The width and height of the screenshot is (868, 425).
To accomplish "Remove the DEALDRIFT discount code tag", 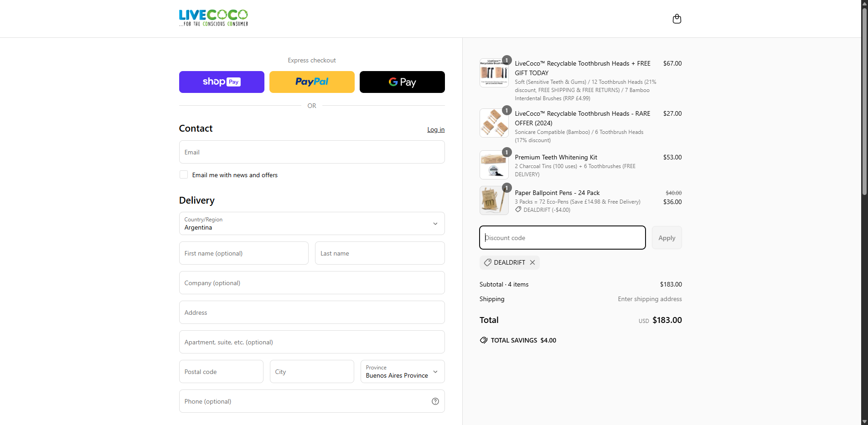I will click(x=532, y=262).
